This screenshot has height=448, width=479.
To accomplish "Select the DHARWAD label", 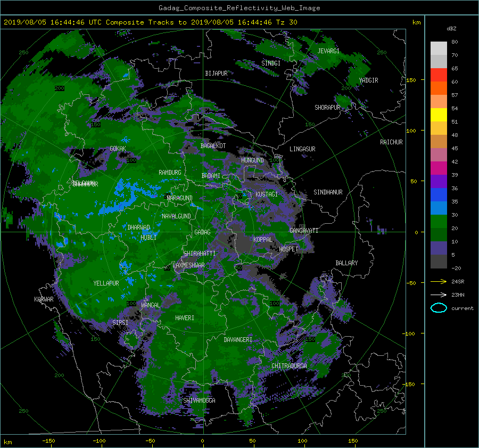I will [139, 227].
